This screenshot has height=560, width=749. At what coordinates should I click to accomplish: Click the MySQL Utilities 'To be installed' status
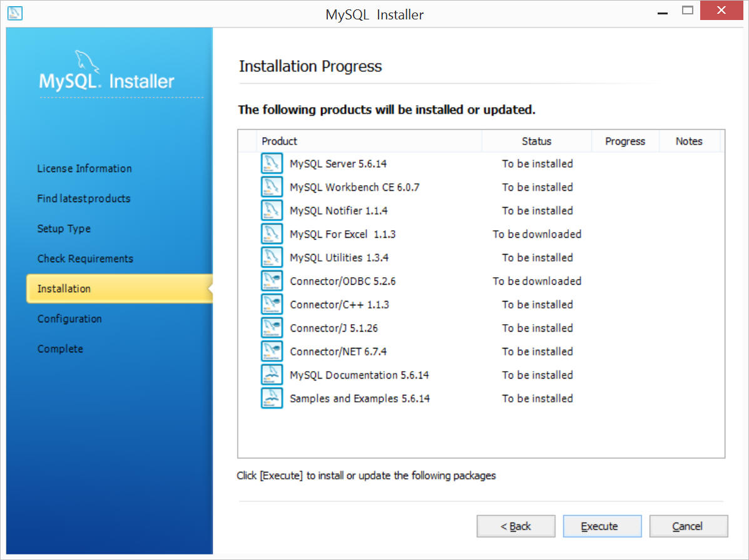538,258
